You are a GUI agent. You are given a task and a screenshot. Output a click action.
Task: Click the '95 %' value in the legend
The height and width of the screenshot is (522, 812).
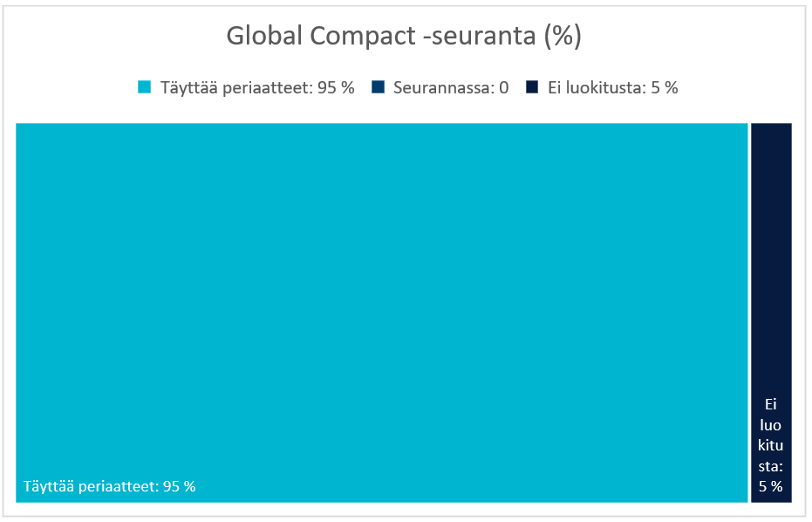pos(336,87)
